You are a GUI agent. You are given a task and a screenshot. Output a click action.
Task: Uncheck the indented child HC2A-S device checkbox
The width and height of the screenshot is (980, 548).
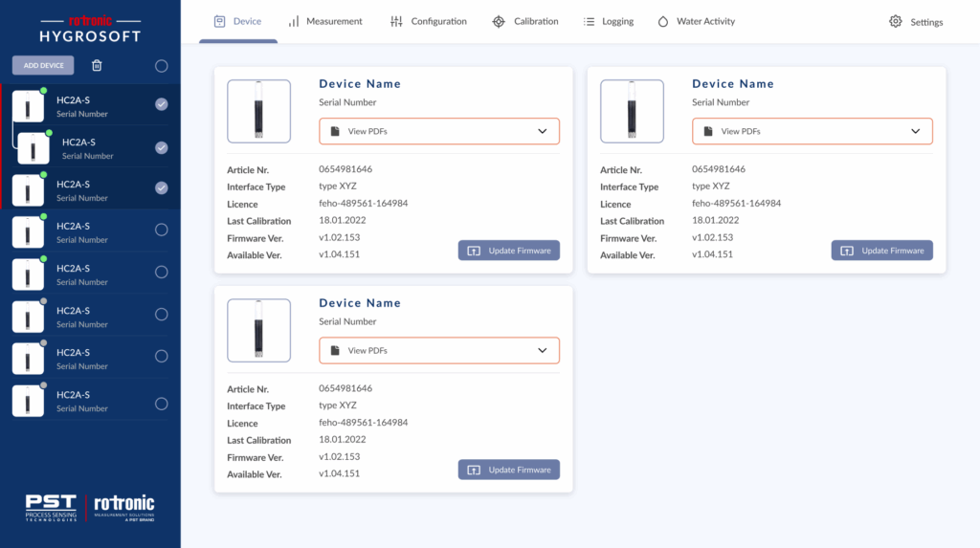(161, 147)
